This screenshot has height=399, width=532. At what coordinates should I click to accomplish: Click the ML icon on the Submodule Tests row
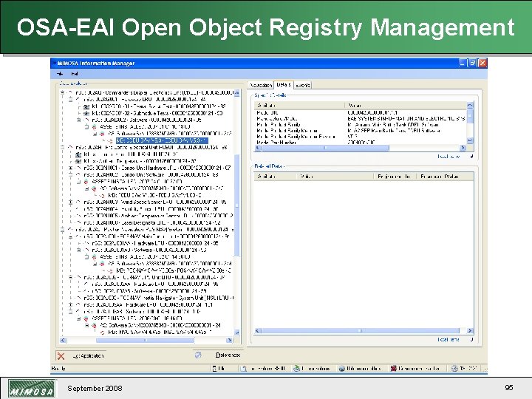(86, 113)
